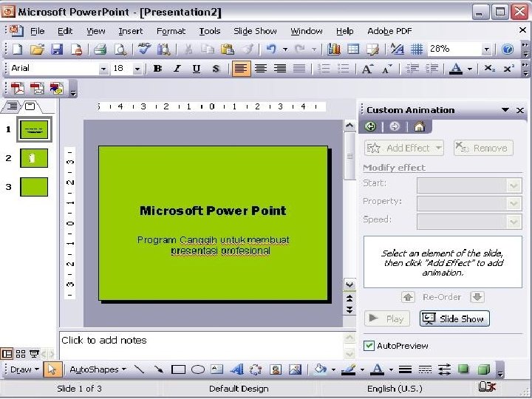Open the Font name dropdown showing Arial
The height and width of the screenshot is (399, 532).
tap(103, 69)
